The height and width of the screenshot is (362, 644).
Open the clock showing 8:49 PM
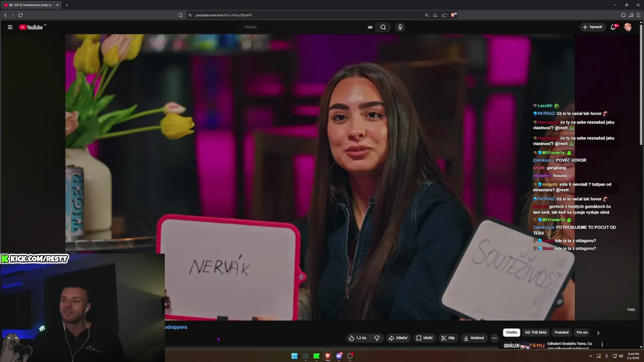click(x=633, y=356)
